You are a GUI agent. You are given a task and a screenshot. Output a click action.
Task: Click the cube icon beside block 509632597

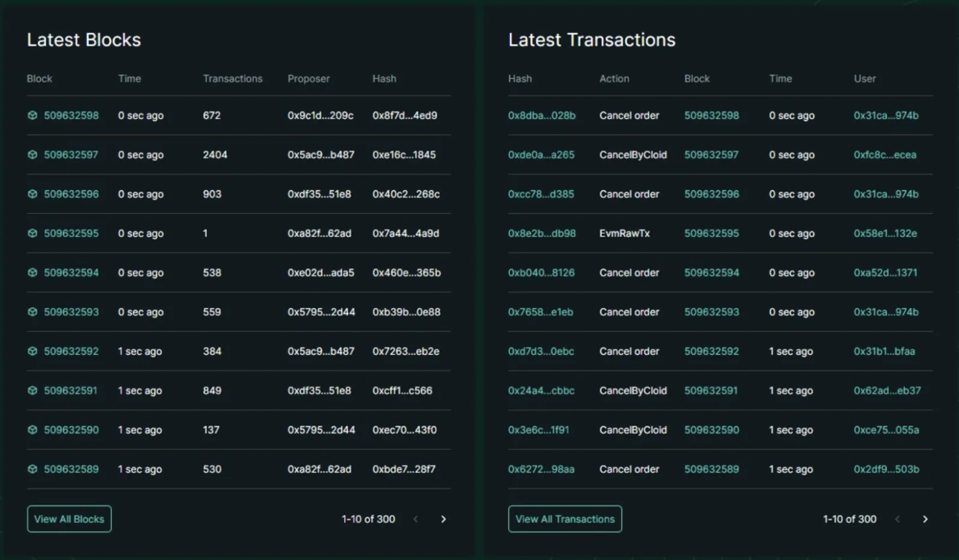pyautogui.click(x=32, y=155)
